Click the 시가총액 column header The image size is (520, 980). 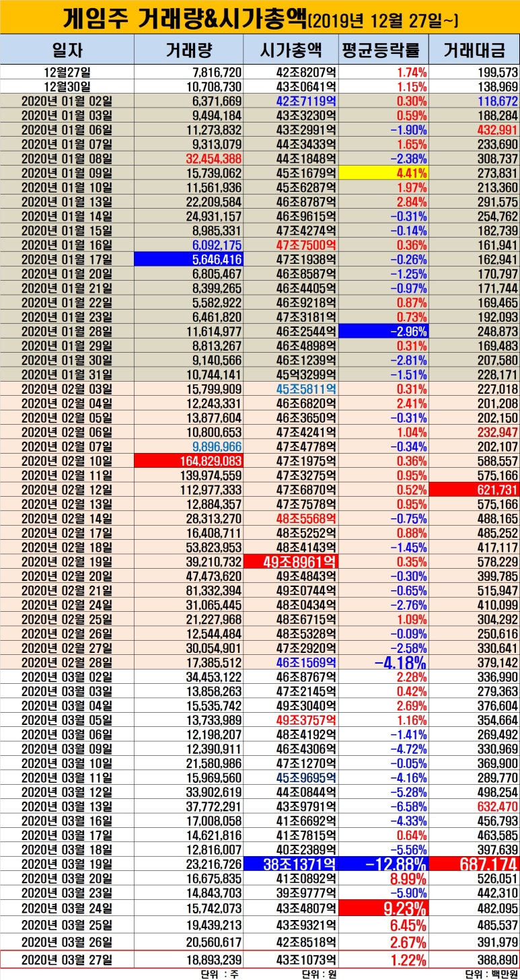click(291, 50)
